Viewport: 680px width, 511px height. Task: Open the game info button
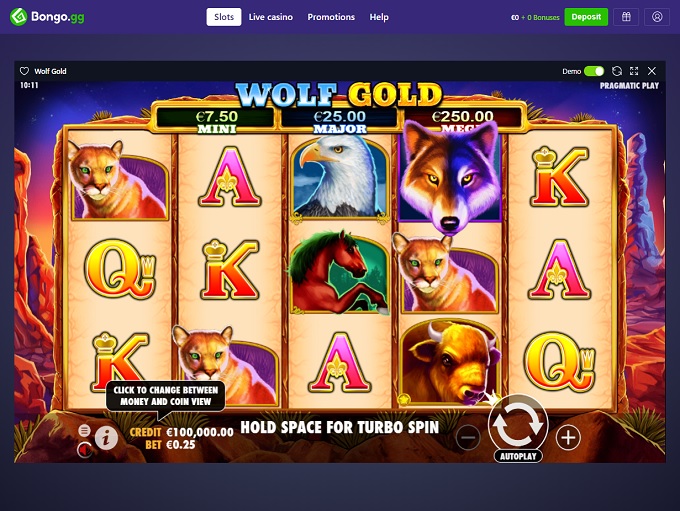point(106,437)
